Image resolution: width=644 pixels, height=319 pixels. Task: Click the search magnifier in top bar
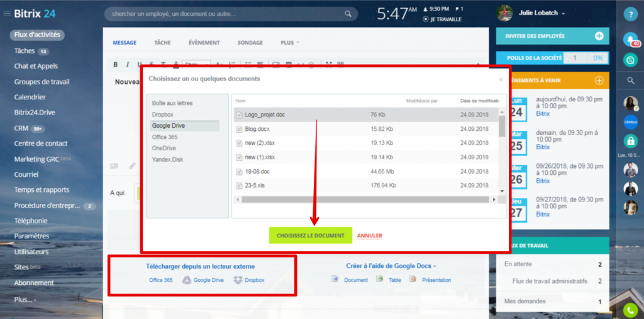348,14
